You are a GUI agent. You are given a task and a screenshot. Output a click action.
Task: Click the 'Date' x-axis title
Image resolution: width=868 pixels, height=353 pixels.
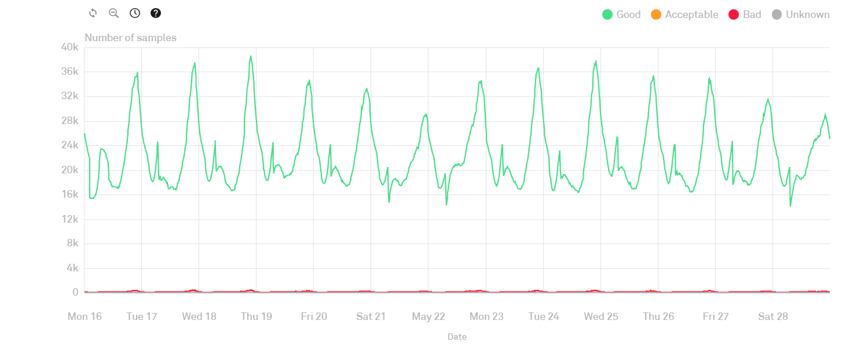pos(456,337)
